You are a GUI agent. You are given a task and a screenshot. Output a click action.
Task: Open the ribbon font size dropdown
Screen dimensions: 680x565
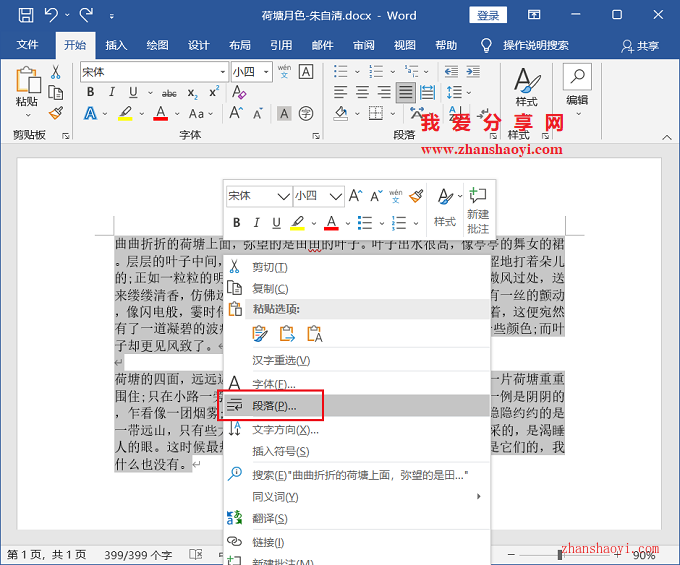coord(266,72)
